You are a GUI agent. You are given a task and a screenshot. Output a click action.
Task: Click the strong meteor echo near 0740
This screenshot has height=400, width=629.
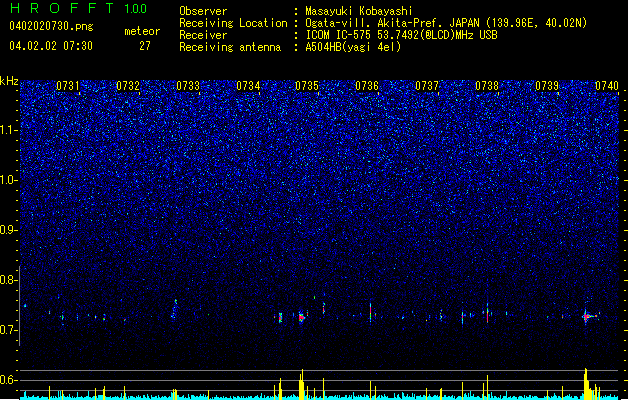[x=586, y=316]
